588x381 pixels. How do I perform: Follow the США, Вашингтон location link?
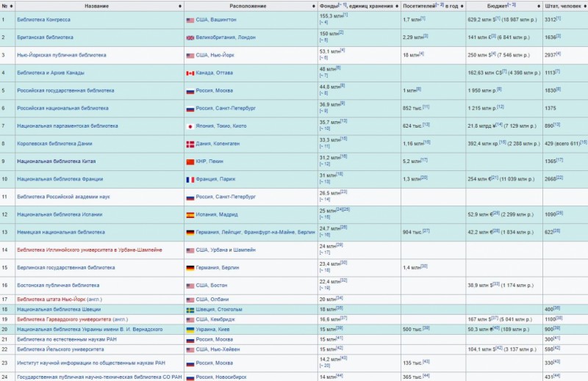click(216, 20)
